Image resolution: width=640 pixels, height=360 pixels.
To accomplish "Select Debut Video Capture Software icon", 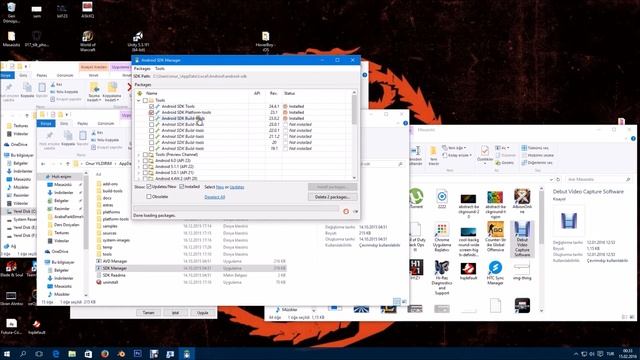I will click(x=522, y=239).
